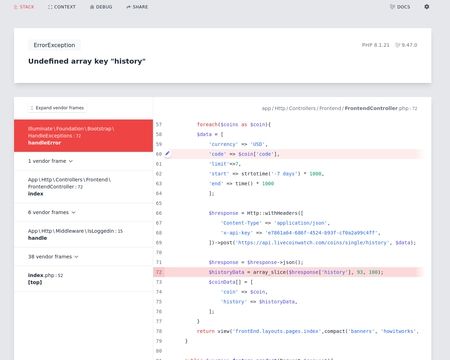Click the 'x-api-key' code line
The width and height of the screenshot is (450, 360).
[300, 233]
